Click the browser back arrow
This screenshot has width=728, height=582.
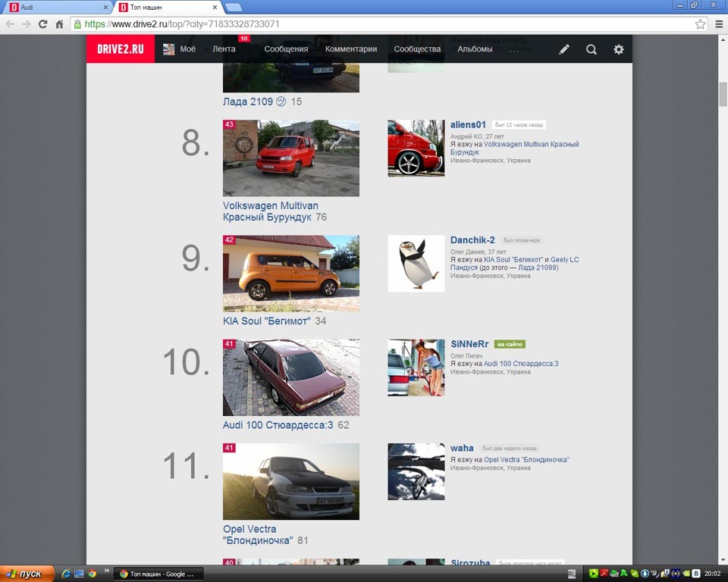pyautogui.click(x=10, y=24)
